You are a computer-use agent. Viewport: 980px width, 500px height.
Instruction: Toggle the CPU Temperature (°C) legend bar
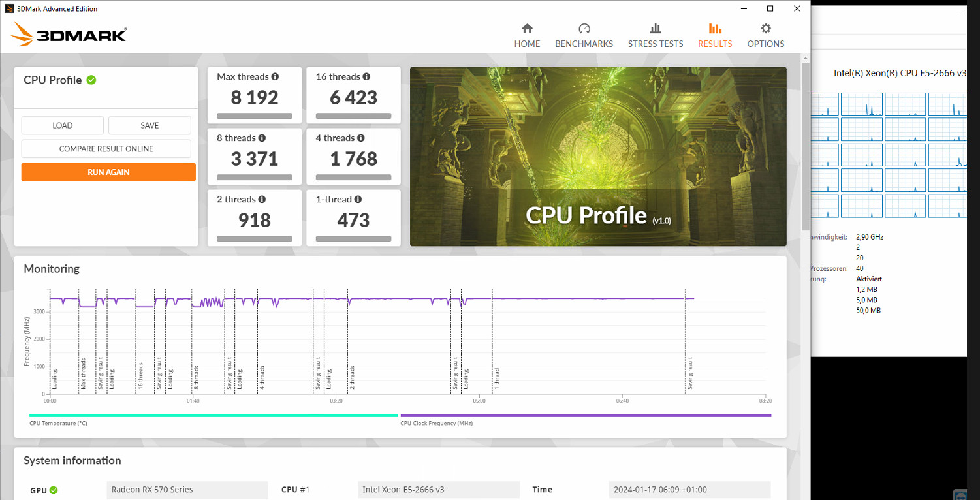pyautogui.click(x=213, y=415)
